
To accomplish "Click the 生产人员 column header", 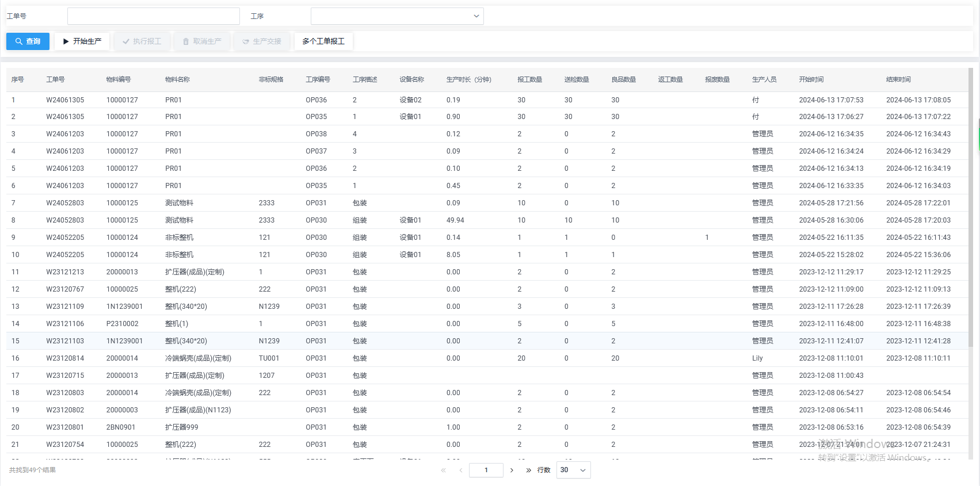I will (764, 79).
